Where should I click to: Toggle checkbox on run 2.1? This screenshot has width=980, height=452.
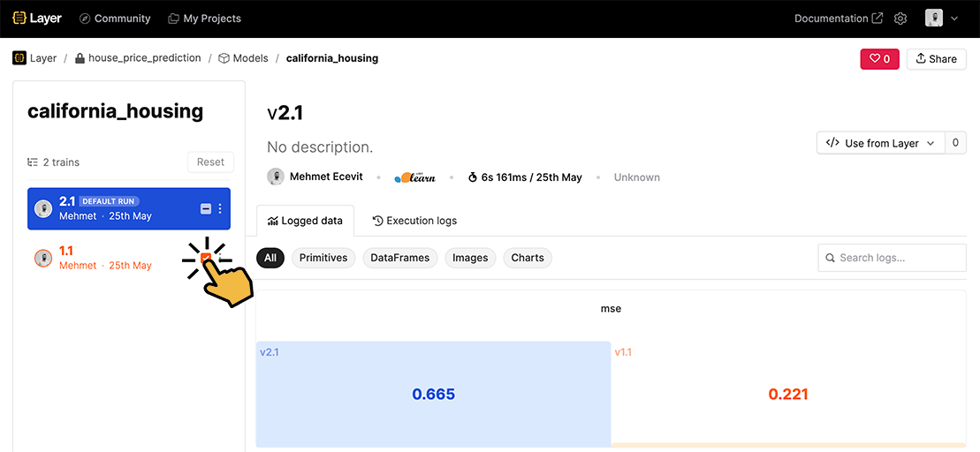[206, 208]
